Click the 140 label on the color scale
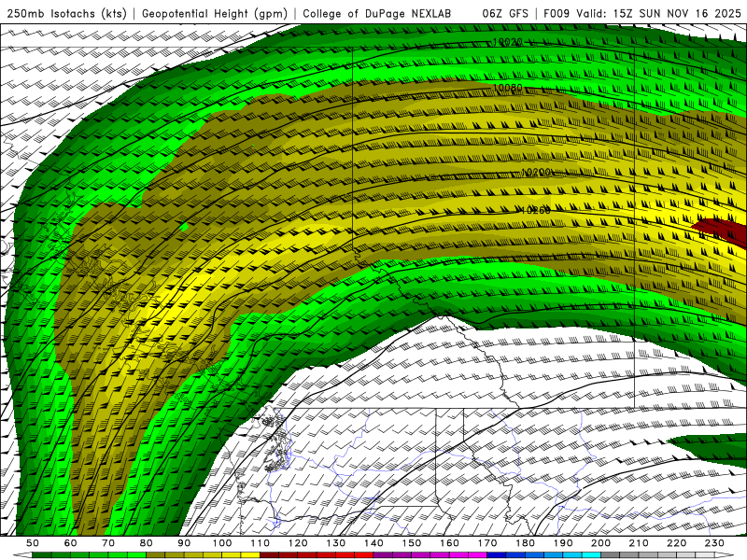 tap(374, 543)
